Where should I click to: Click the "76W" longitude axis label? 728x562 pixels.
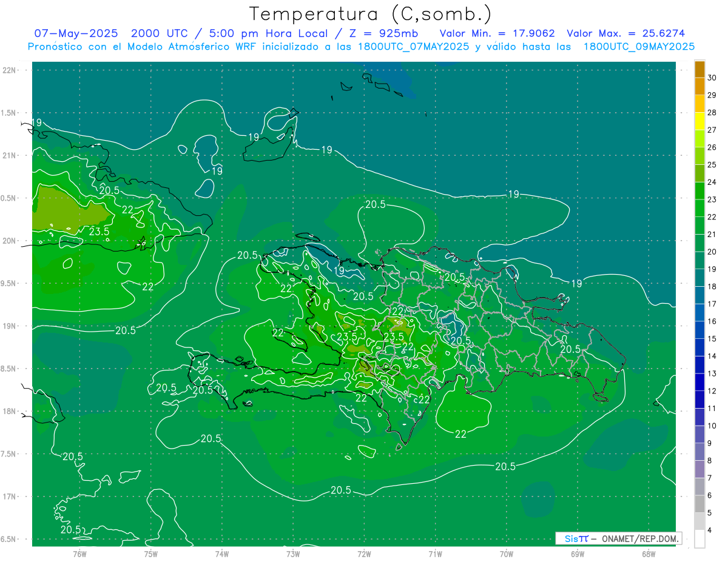coord(79,554)
